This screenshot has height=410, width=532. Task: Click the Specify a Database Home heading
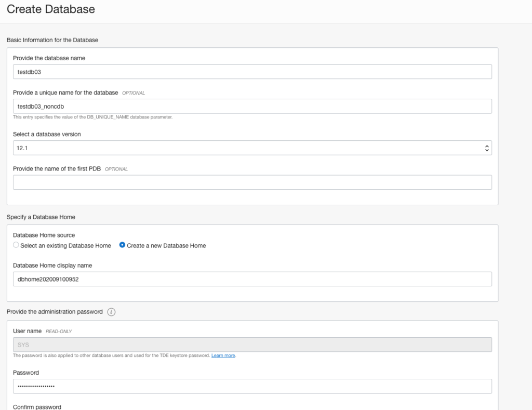click(x=41, y=217)
